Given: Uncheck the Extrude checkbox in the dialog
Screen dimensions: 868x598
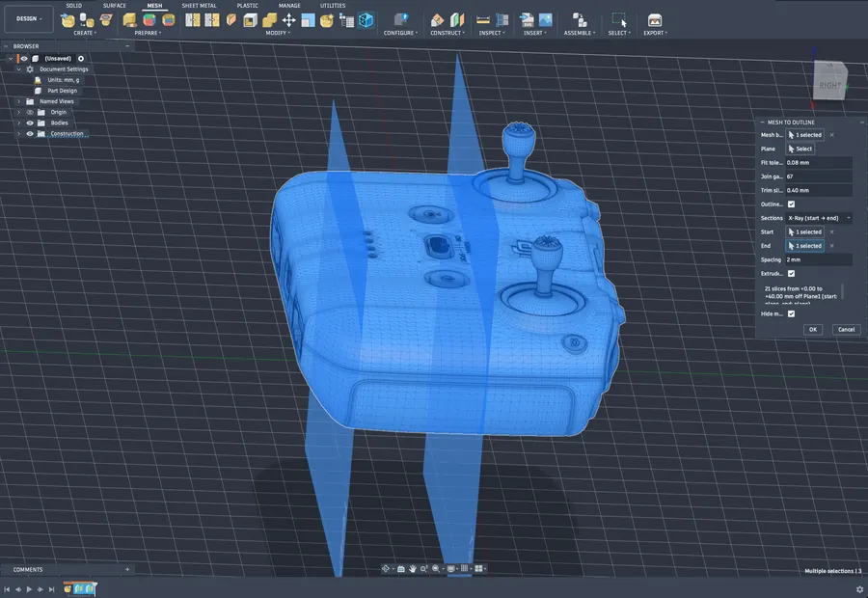Looking at the screenshot, I should tap(791, 274).
